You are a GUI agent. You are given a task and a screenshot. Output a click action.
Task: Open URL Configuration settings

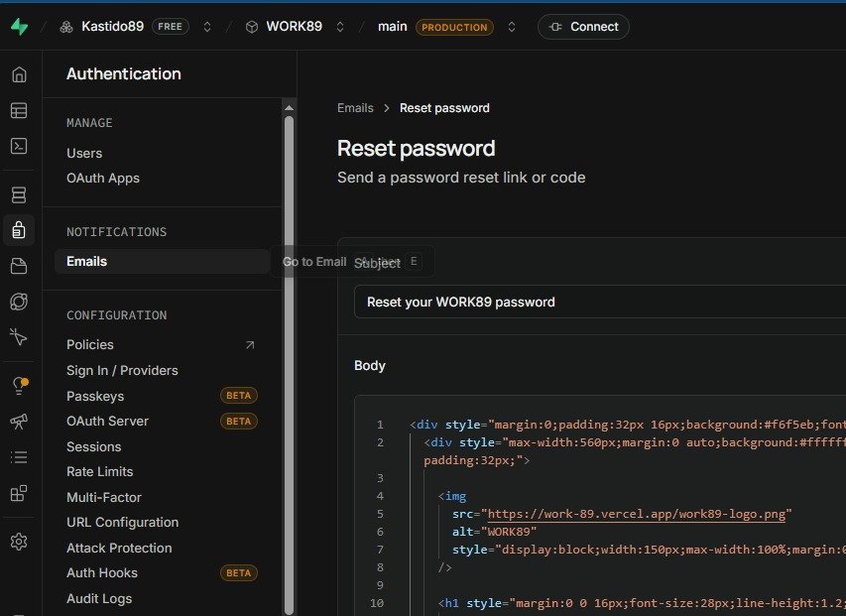[122, 522]
